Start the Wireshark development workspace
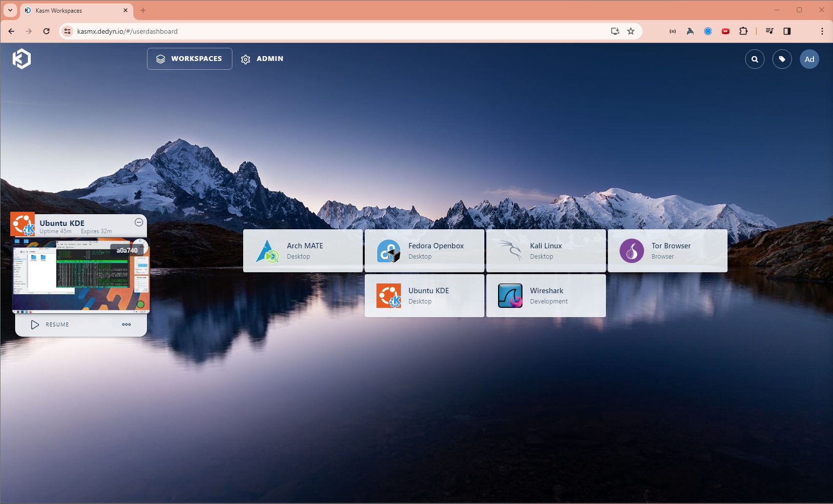Screen dimensions: 833x504 pyautogui.click(x=545, y=295)
